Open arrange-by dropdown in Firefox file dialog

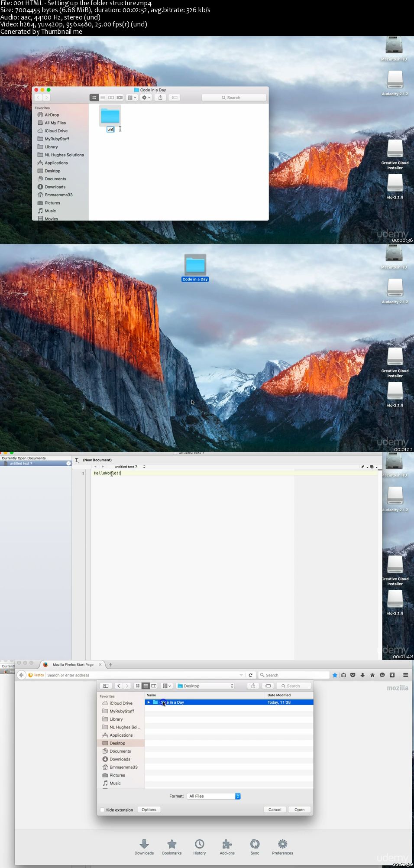pyautogui.click(x=167, y=686)
